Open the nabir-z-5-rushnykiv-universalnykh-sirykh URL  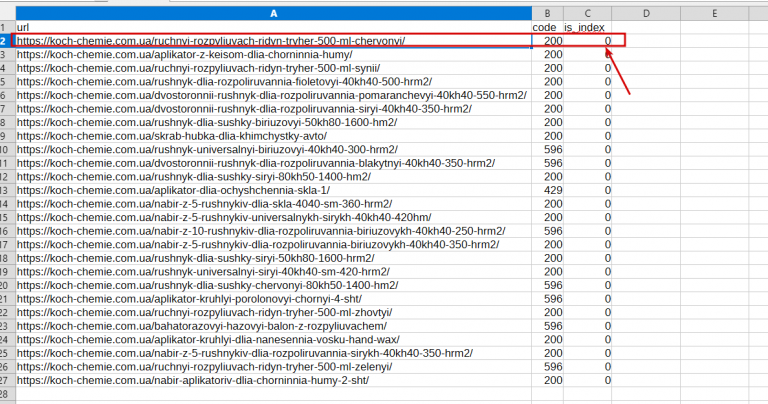tap(224, 217)
